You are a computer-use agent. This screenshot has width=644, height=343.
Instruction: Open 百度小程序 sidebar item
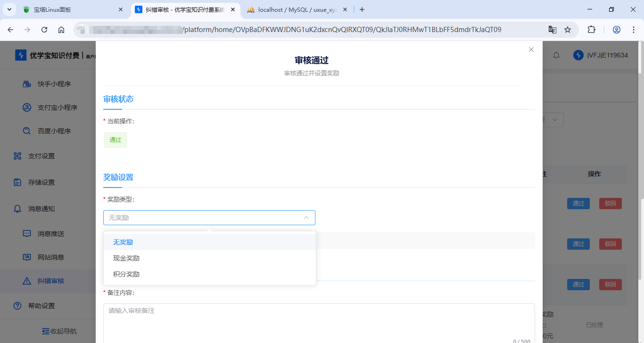click(54, 131)
